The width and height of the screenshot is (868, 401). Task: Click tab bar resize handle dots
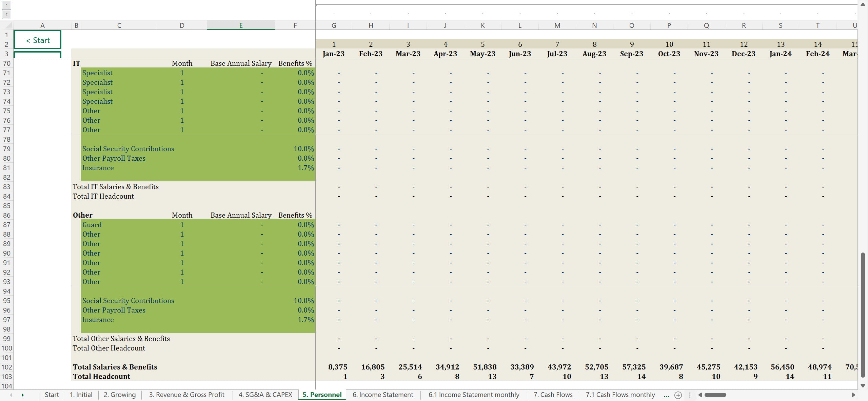[690, 395]
